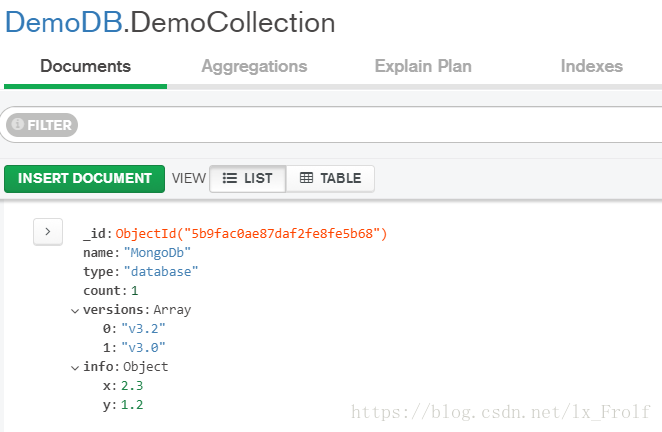The height and width of the screenshot is (432, 662).
Task: Click the DemoCollection title text
Action: point(232,23)
